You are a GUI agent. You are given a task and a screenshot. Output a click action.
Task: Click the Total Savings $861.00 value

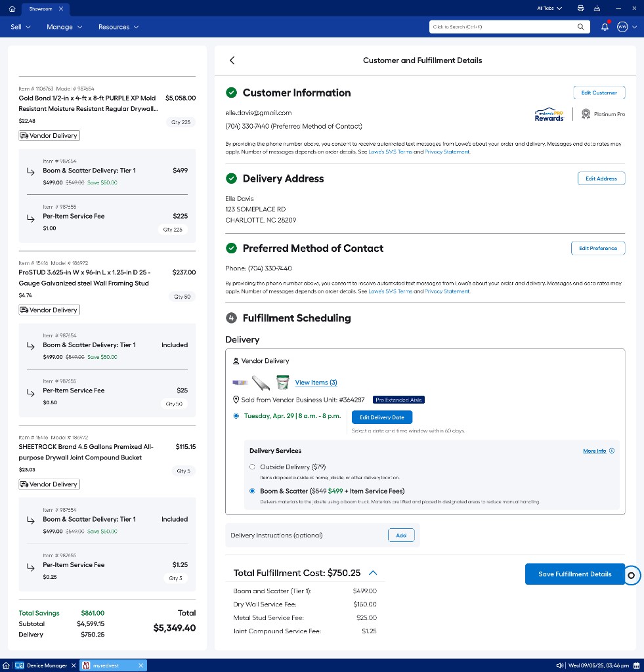click(93, 614)
